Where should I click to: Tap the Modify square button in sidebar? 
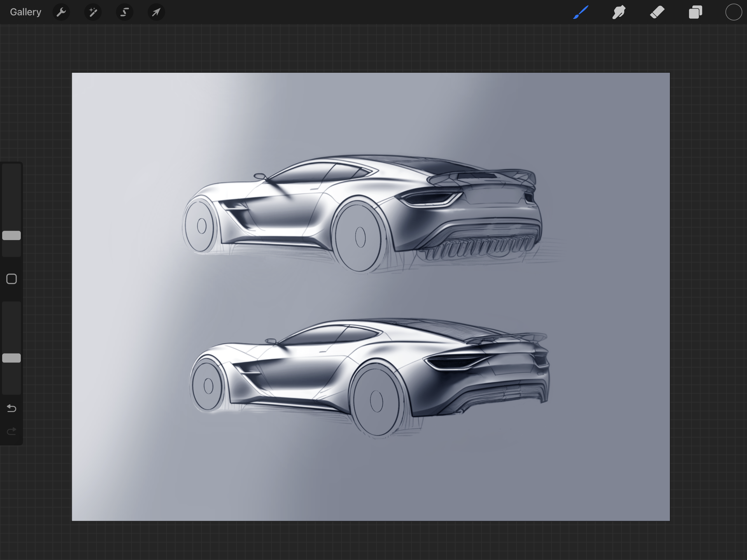point(11,279)
